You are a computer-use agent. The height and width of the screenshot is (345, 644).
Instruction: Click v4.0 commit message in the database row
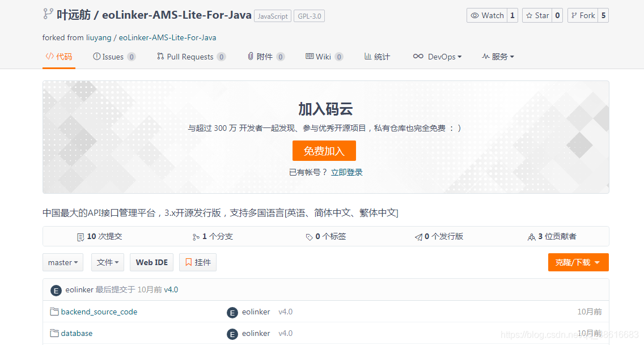(286, 333)
